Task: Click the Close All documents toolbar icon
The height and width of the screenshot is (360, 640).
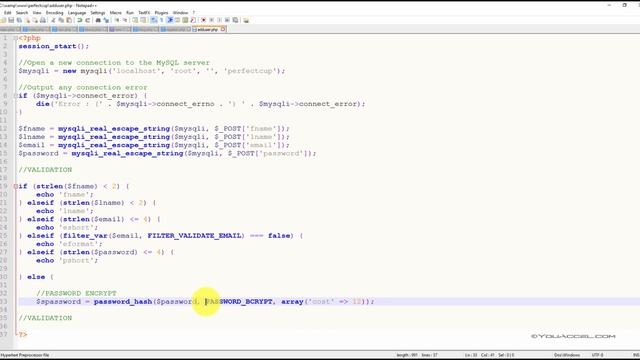Action: pyautogui.click(x=35, y=20)
